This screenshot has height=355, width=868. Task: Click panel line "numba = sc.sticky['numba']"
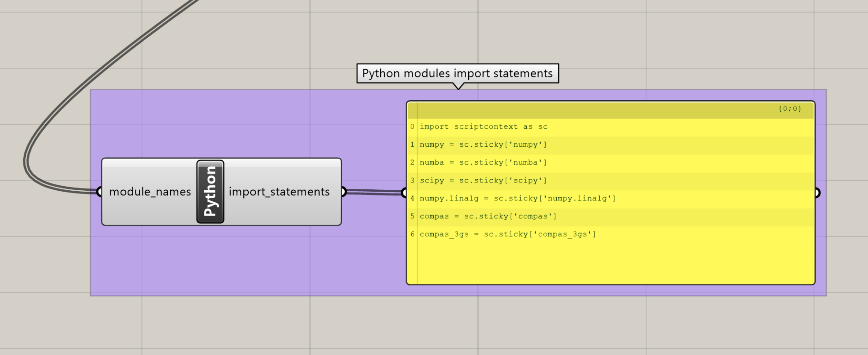coord(610,163)
